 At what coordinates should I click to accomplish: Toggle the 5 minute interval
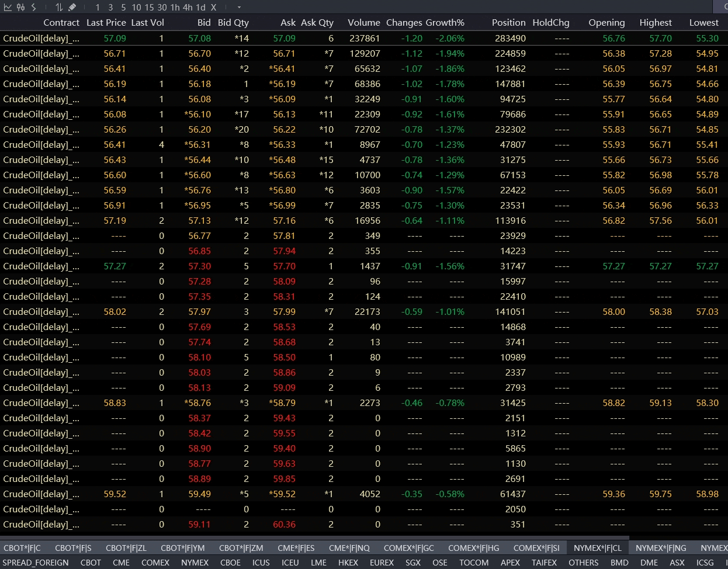point(123,8)
